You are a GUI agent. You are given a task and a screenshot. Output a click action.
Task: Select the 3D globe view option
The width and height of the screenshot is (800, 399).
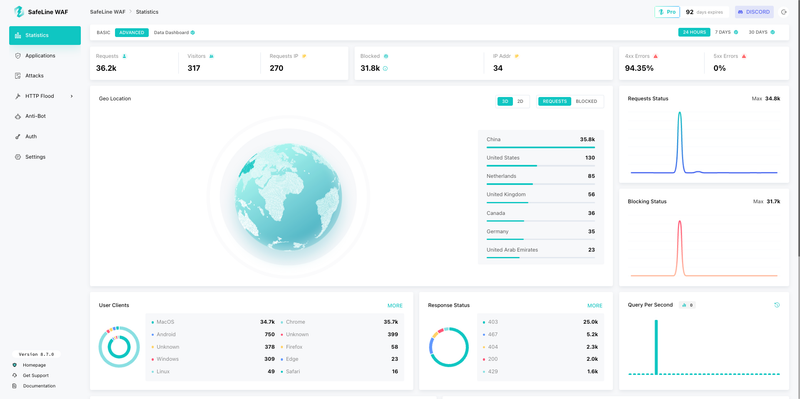[505, 102]
